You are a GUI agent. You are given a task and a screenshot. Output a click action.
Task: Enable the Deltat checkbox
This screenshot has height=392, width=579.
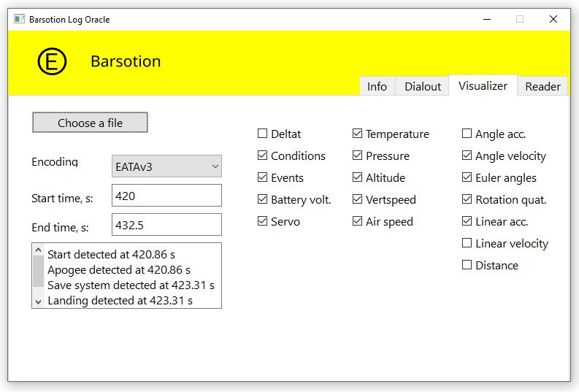(x=263, y=134)
